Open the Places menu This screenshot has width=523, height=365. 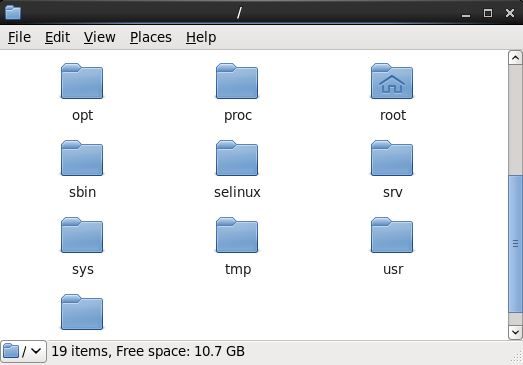(x=151, y=37)
